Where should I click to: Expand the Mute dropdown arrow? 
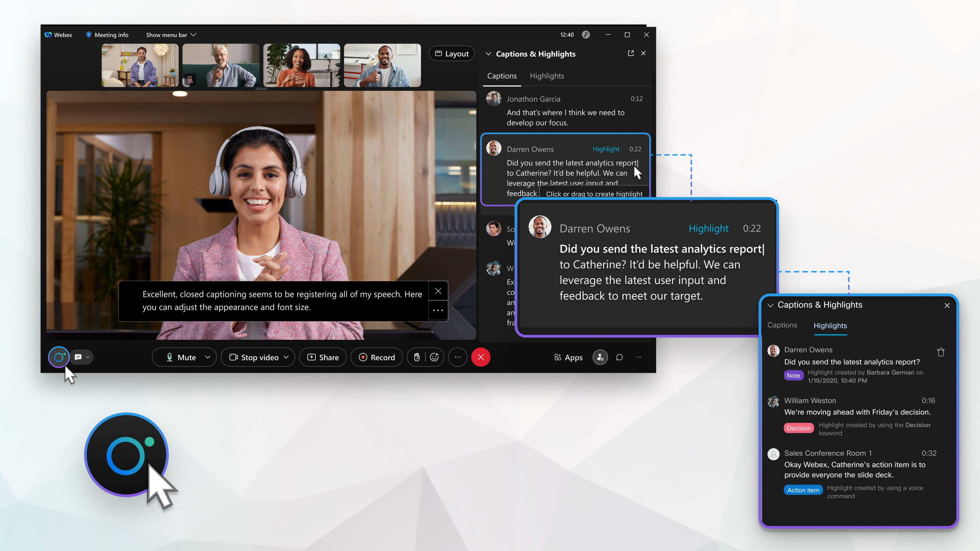point(207,357)
